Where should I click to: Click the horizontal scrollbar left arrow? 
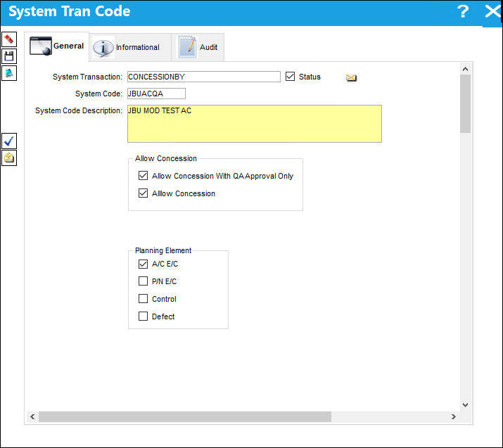32,416
